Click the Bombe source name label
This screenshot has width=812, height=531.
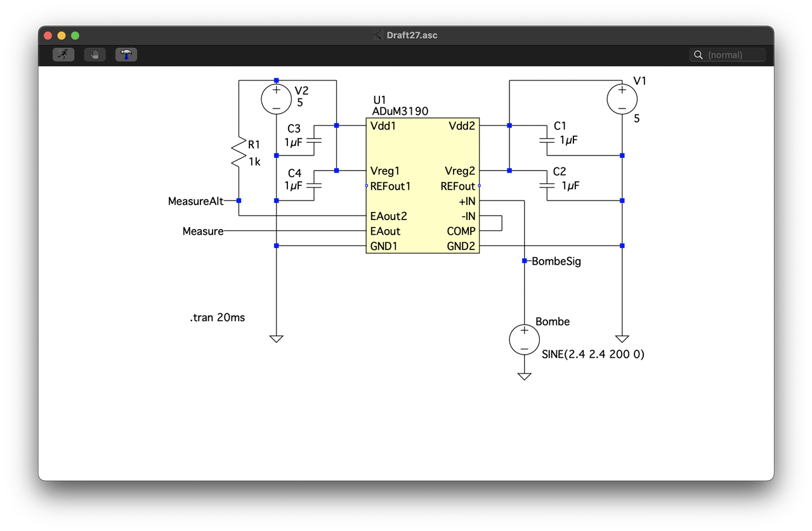point(553,322)
